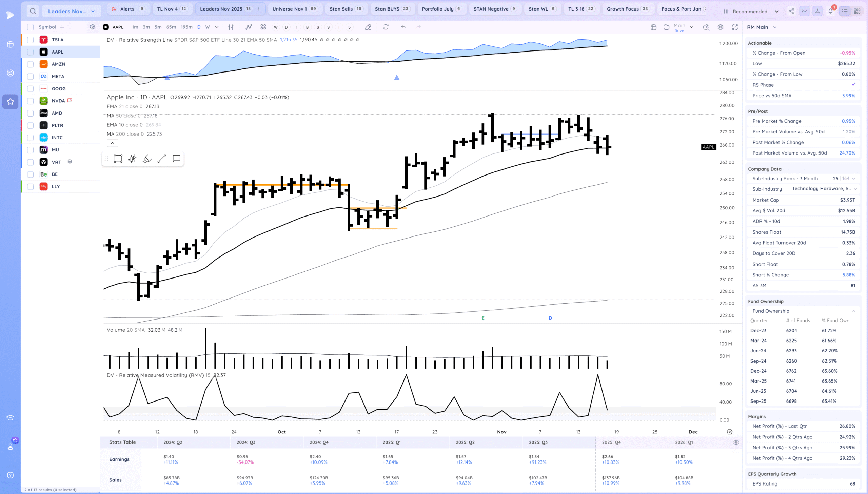Viewport: 868px width, 494px height.
Task: Click the Save layout link
Action: click(x=679, y=30)
